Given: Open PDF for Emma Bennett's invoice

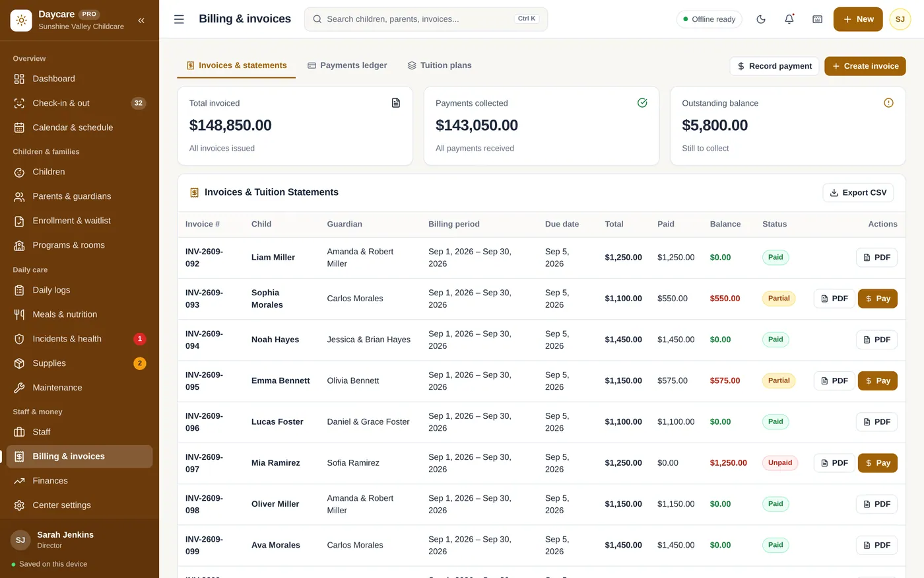Looking at the screenshot, I should 834,380.
